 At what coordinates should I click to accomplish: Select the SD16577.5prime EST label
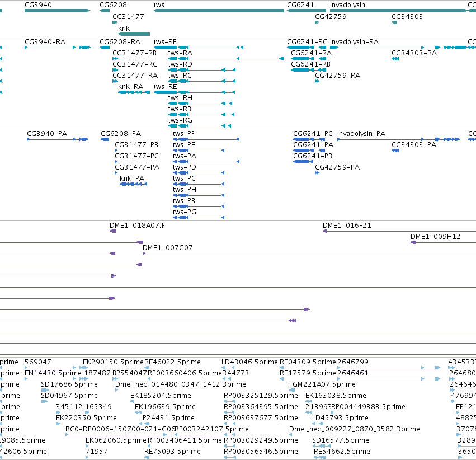coord(341,440)
